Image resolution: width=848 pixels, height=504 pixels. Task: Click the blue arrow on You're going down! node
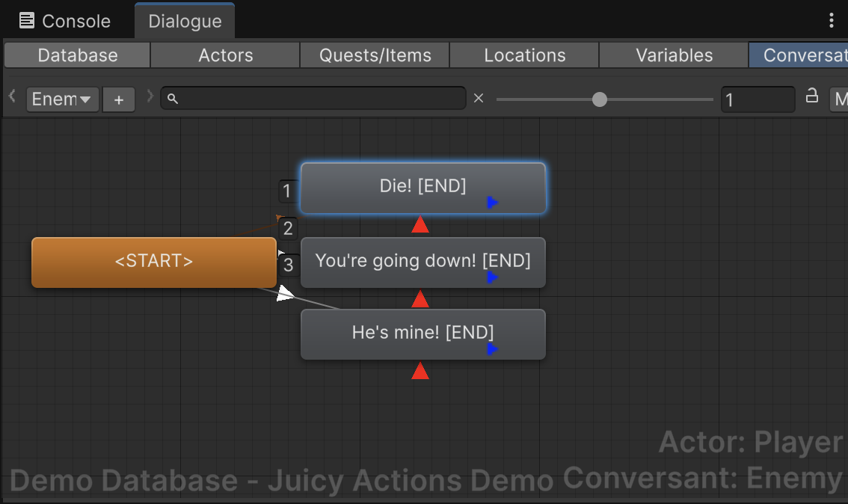click(x=492, y=277)
